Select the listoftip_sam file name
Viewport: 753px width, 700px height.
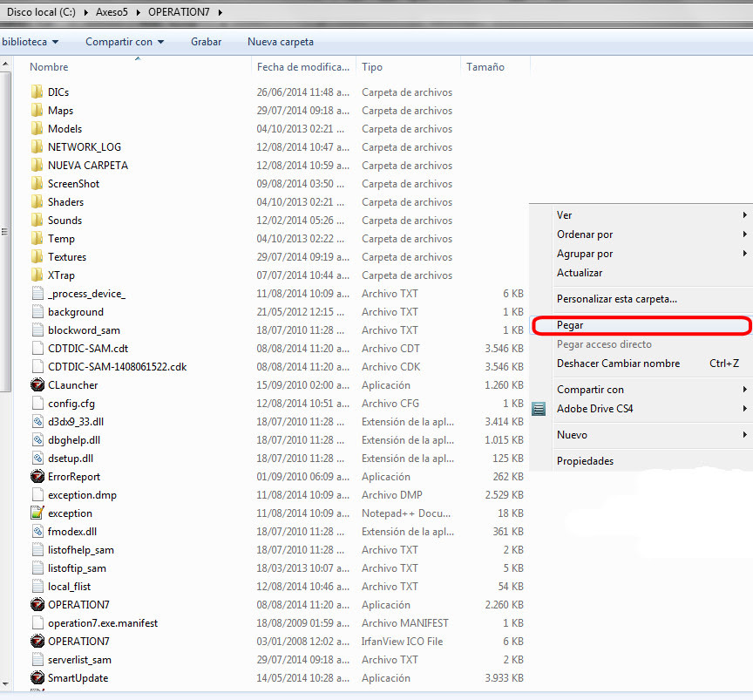click(x=77, y=568)
